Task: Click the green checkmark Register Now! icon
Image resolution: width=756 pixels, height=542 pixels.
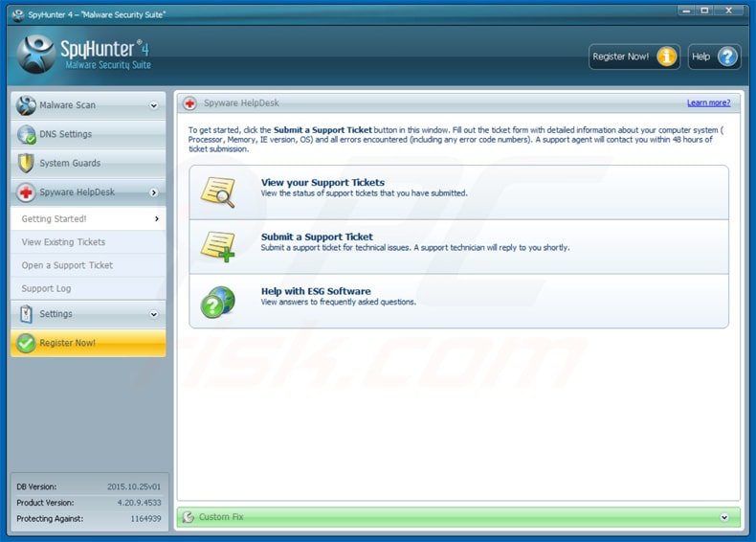Action: coord(26,343)
